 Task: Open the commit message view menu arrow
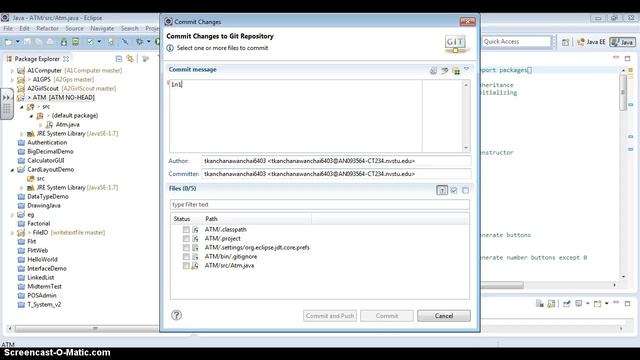click(467, 69)
